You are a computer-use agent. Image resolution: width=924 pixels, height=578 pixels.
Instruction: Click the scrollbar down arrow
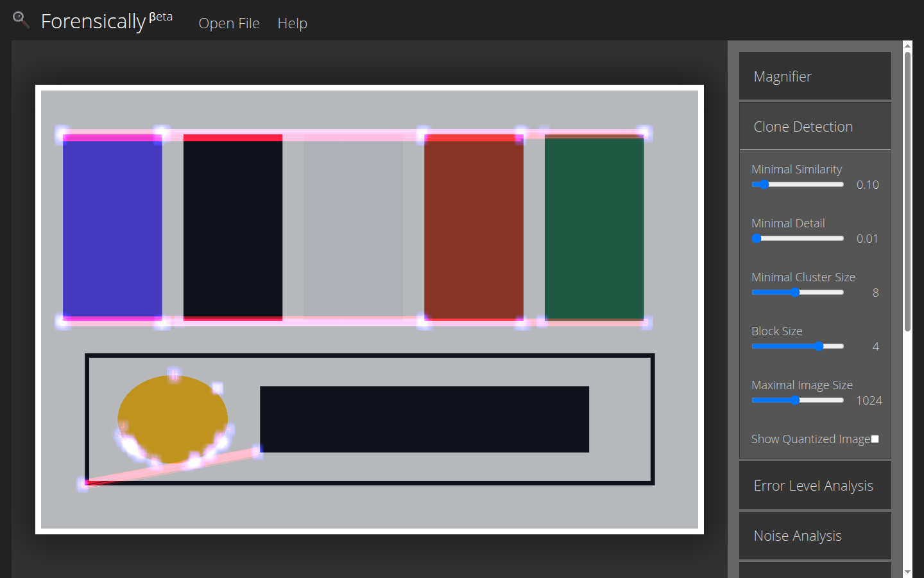(x=907, y=572)
